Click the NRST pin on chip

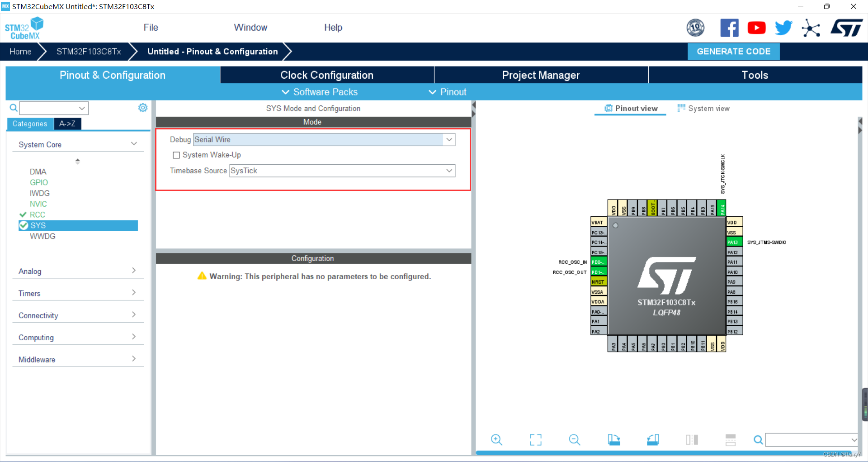click(599, 282)
